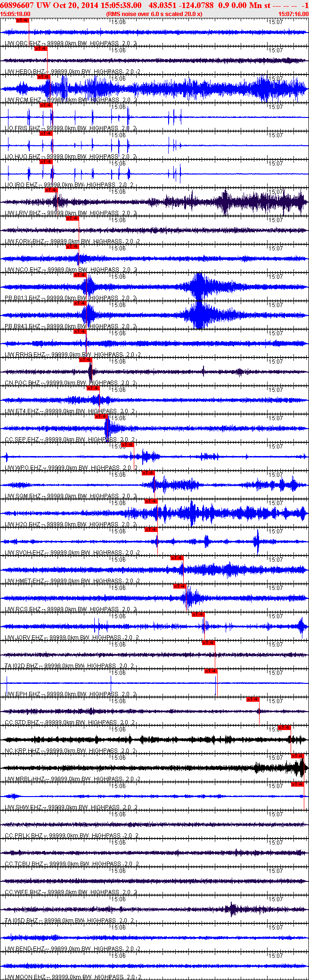Select the UW LRIV BHZ station label
Screen dimensions: 309x980
23,213
